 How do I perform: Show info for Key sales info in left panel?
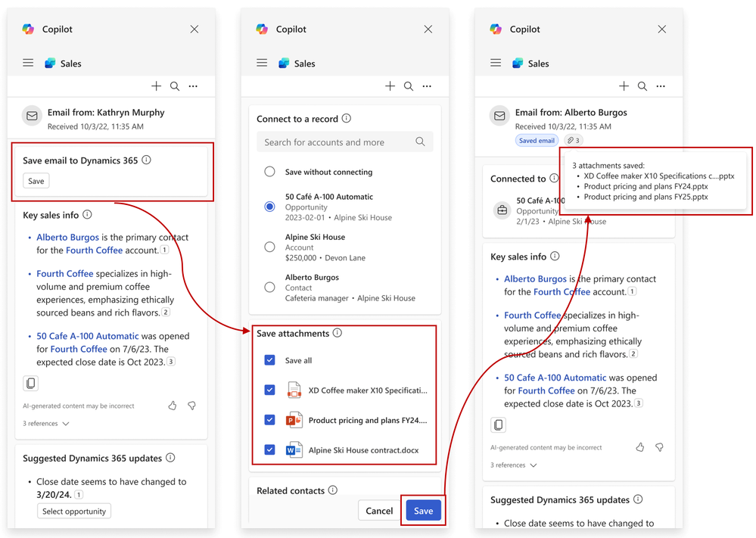pos(87,215)
